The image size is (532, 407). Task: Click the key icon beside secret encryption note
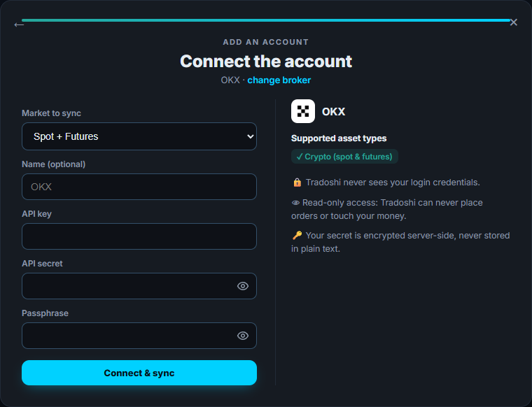[297, 235]
